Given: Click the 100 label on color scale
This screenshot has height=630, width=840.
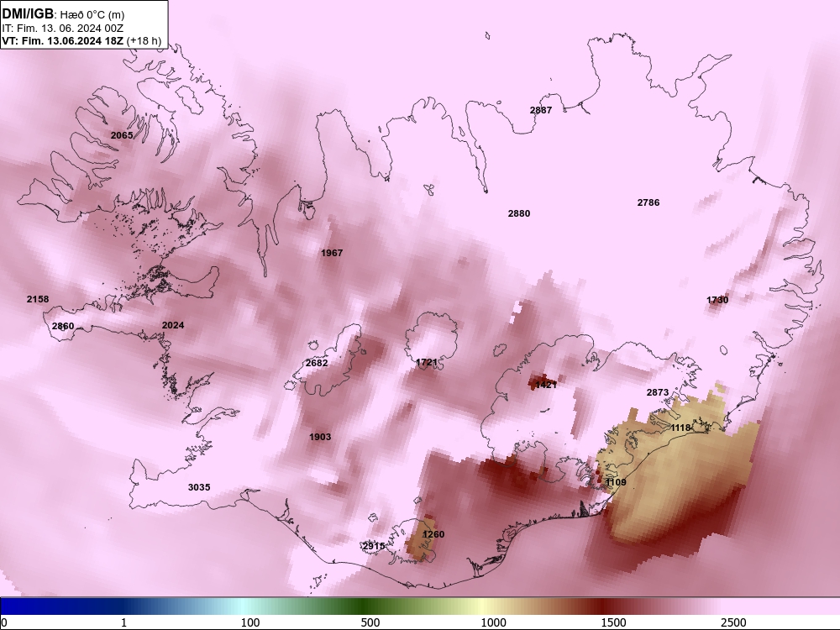Looking at the screenshot, I should coord(250,622).
